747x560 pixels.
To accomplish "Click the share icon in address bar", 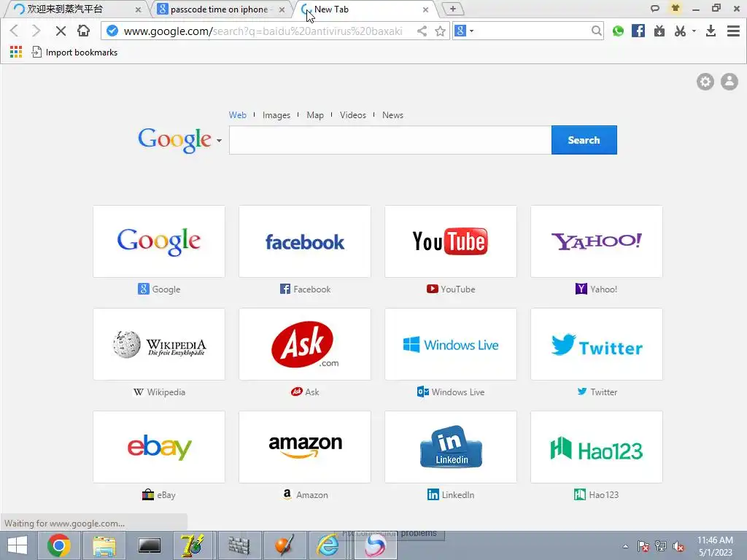I will click(x=422, y=31).
